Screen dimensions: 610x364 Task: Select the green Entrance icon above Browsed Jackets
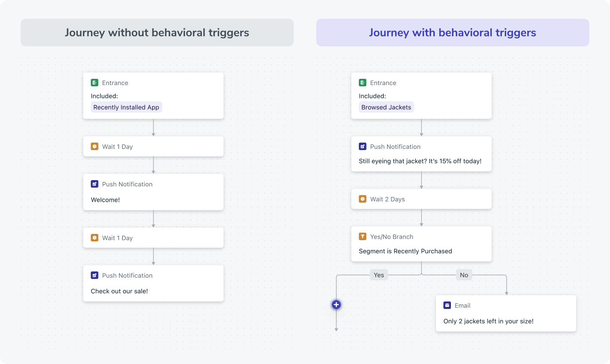tap(363, 83)
